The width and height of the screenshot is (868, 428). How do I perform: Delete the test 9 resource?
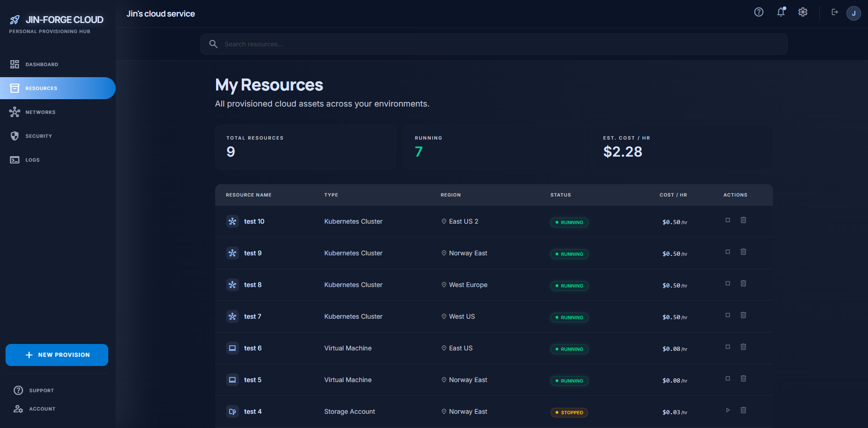[743, 252]
